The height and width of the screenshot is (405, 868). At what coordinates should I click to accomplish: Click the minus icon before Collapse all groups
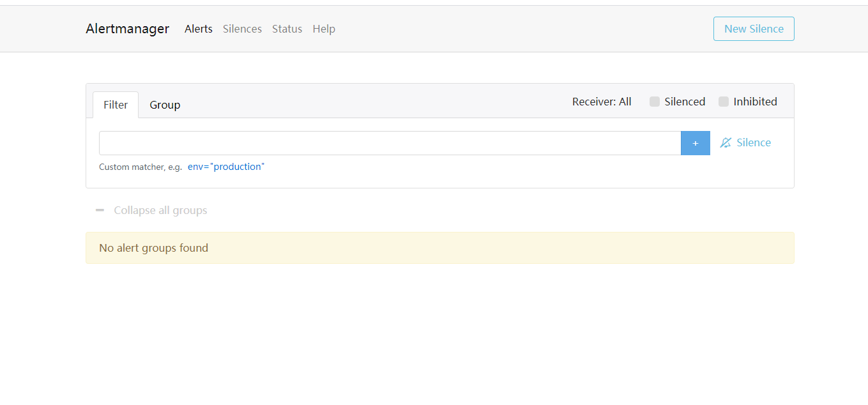[x=100, y=210]
